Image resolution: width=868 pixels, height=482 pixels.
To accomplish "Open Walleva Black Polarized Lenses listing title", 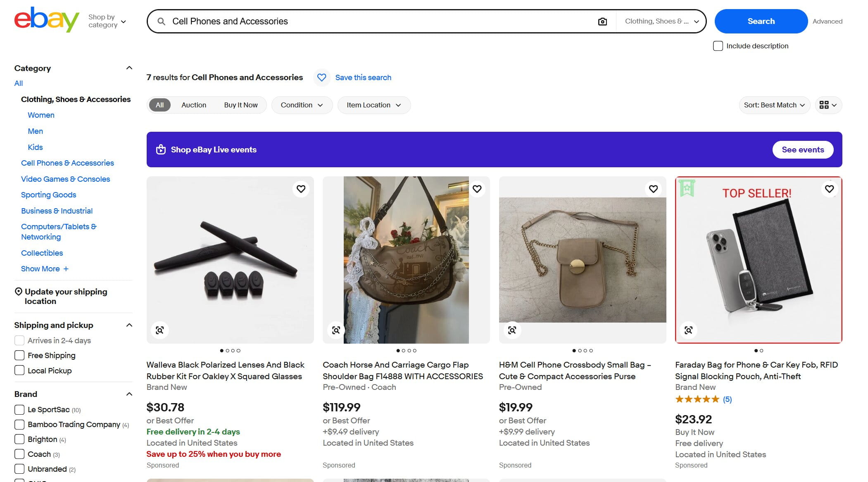I will (226, 370).
